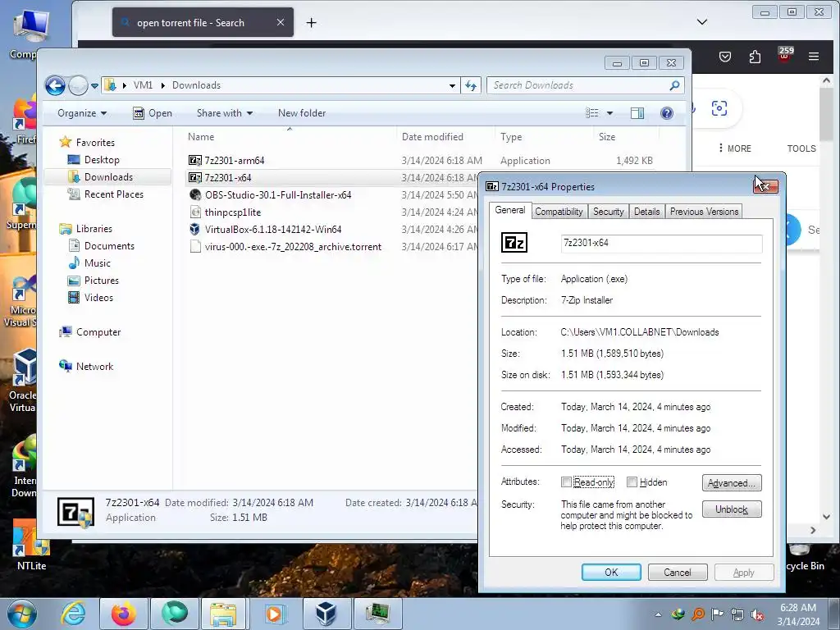Open new tab in Firefox
The image size is (840, 630).
[x=311, y=22]
